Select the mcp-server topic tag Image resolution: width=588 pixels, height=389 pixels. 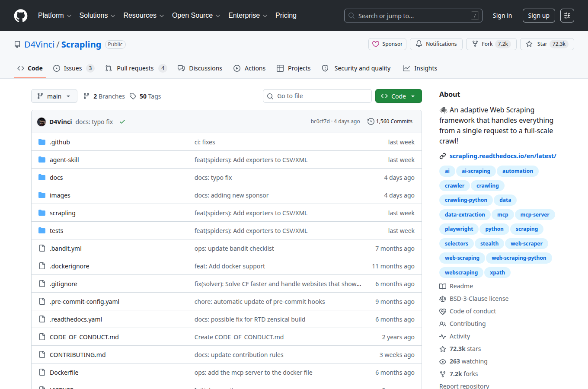click(x=534, y=214)
